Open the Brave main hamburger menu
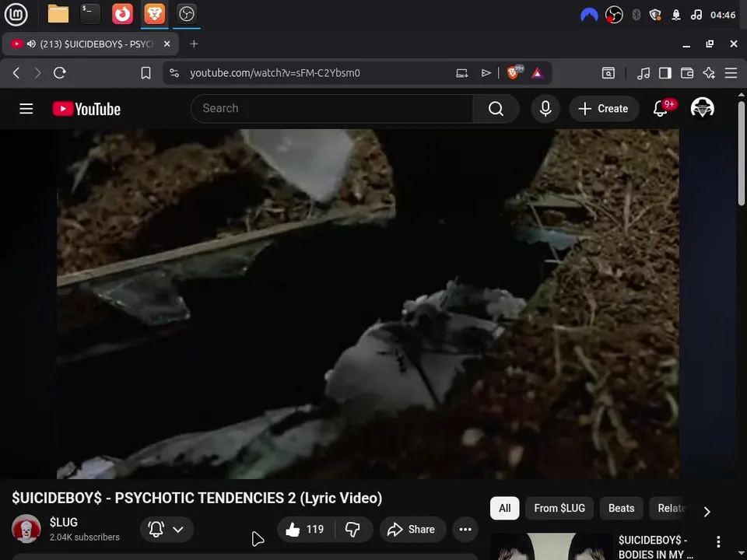747x560 pixels. [731, 73]
